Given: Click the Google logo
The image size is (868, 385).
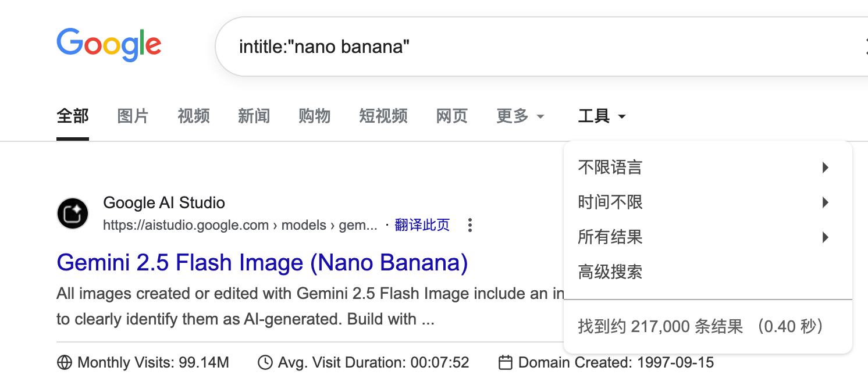Looking at the screenshot, I should point(109,45).
